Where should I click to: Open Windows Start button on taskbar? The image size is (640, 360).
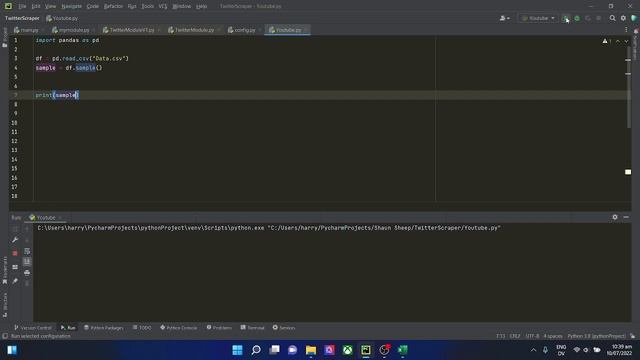click(237, 350)
